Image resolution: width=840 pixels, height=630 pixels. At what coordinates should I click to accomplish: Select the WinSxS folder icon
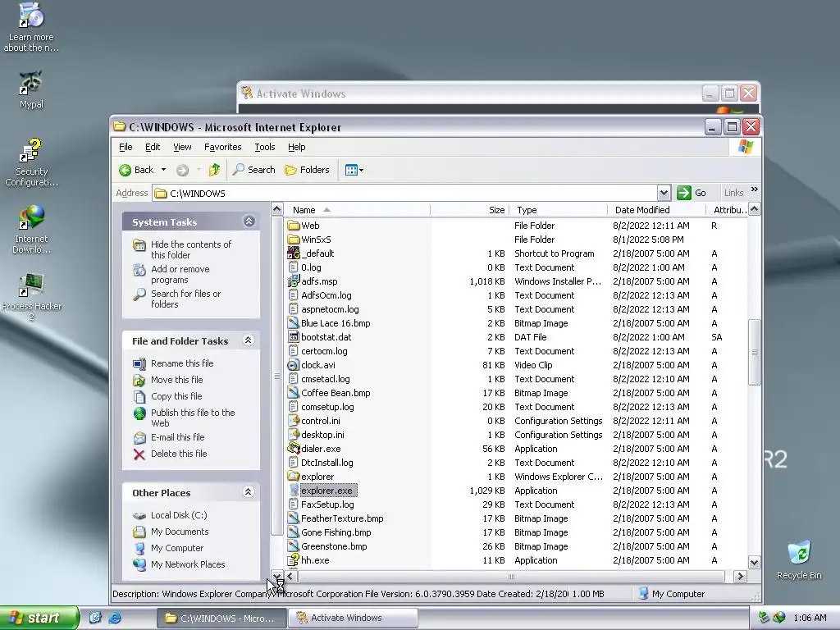click(x=293, y=240)
